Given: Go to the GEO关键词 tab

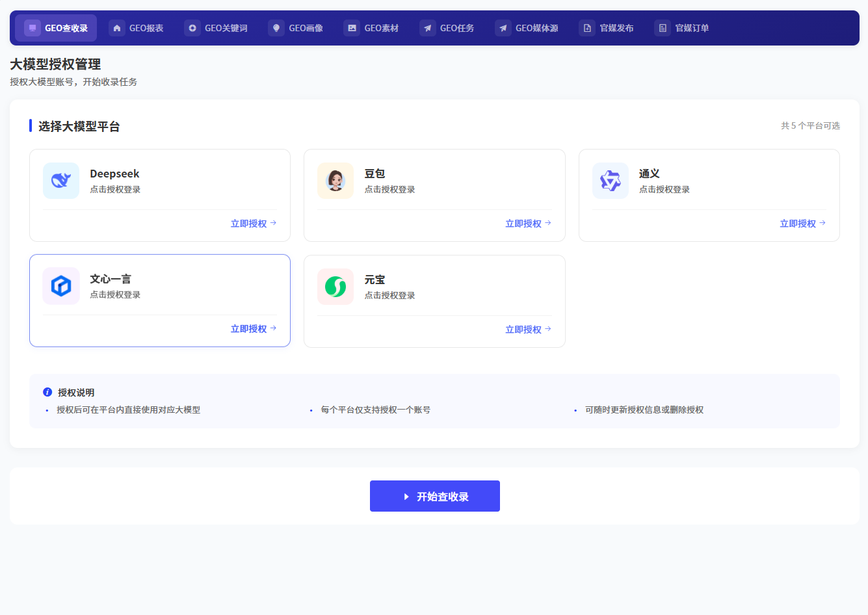Looking at the screenshot, I should [x=216, y=28].
